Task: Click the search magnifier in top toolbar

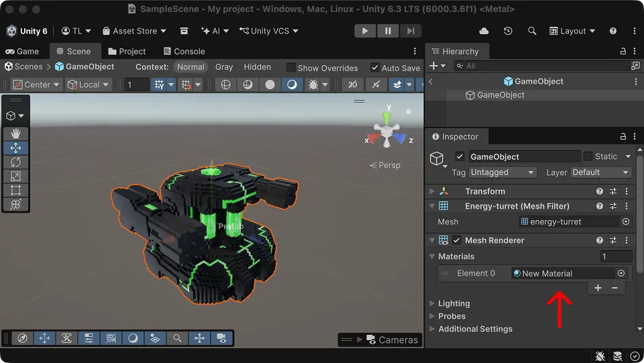Action: pyautogui.click(x=532, y=31)
